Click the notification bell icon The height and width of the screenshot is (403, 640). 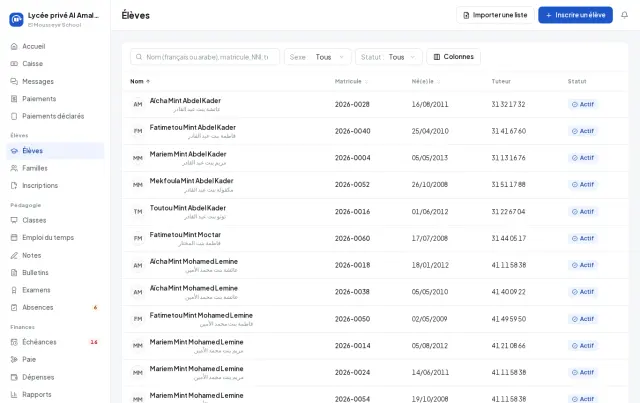coord(624,15)
